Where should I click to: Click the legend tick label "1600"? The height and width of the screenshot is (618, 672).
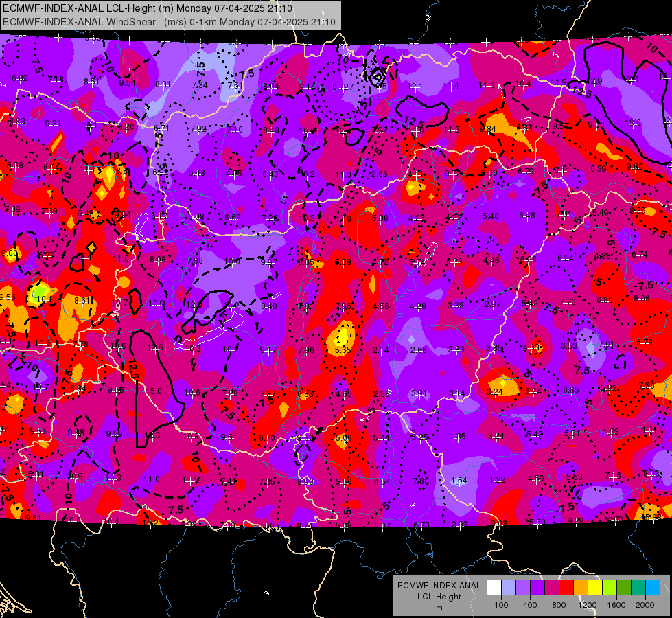(x=616, y=605)
